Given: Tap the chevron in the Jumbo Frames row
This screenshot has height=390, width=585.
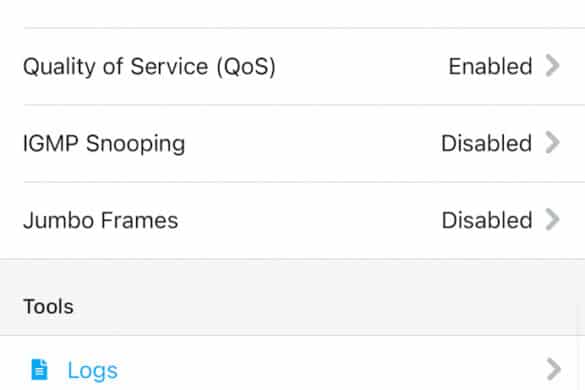Looking at the screenshot, I should point(553,219).
